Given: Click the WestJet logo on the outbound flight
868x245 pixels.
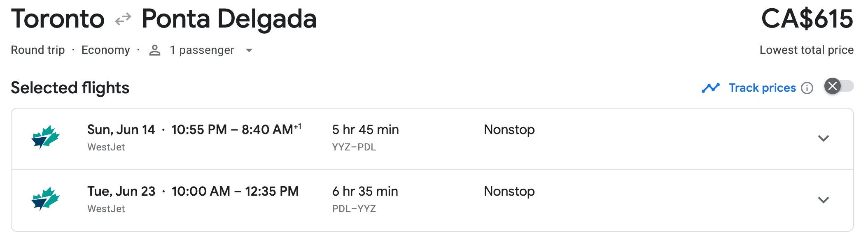Looking at the screenshot, I should [x=45, y=137].
